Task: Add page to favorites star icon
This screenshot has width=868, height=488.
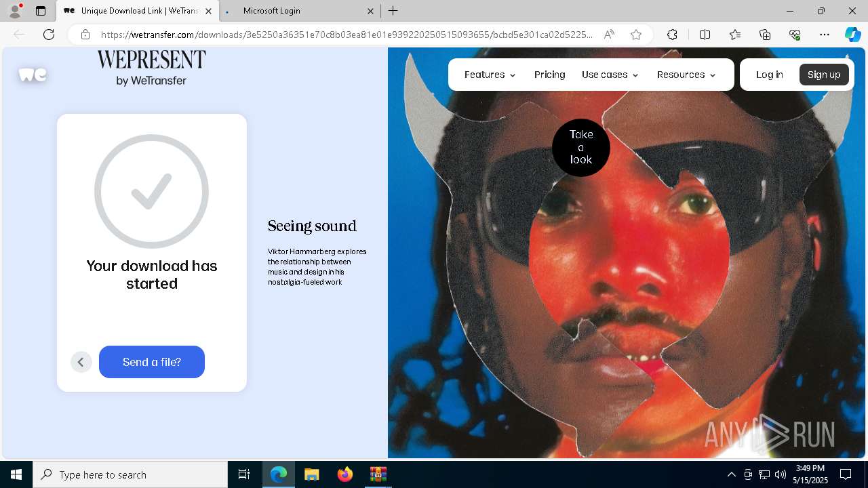Action: (636, 35)
